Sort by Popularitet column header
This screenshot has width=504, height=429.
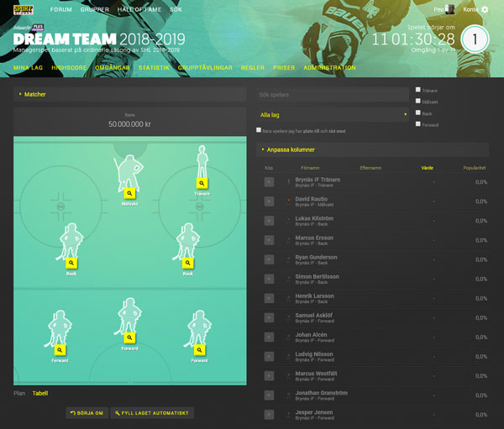(474, 168)
